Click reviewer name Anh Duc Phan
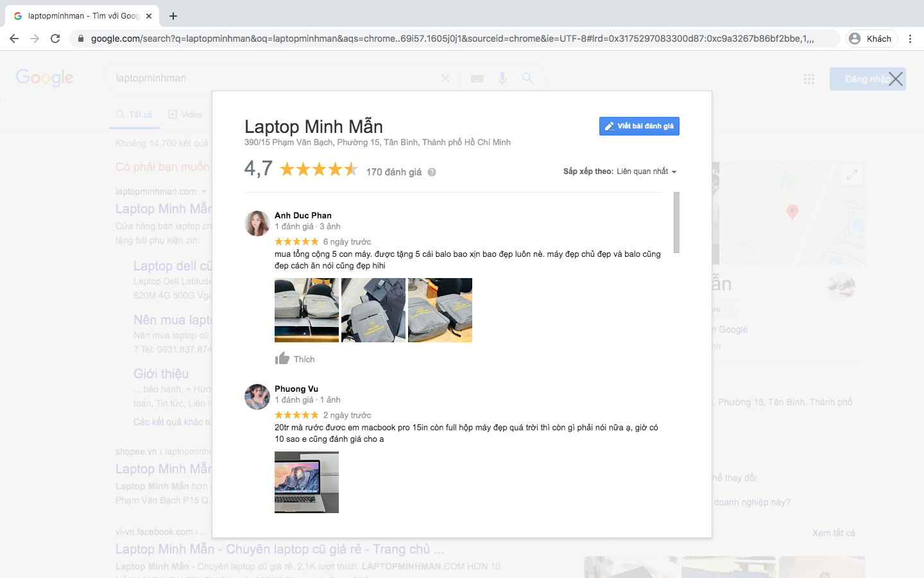Image resolution: width=924 pixels, height=578 pixels. pos(303,215)
